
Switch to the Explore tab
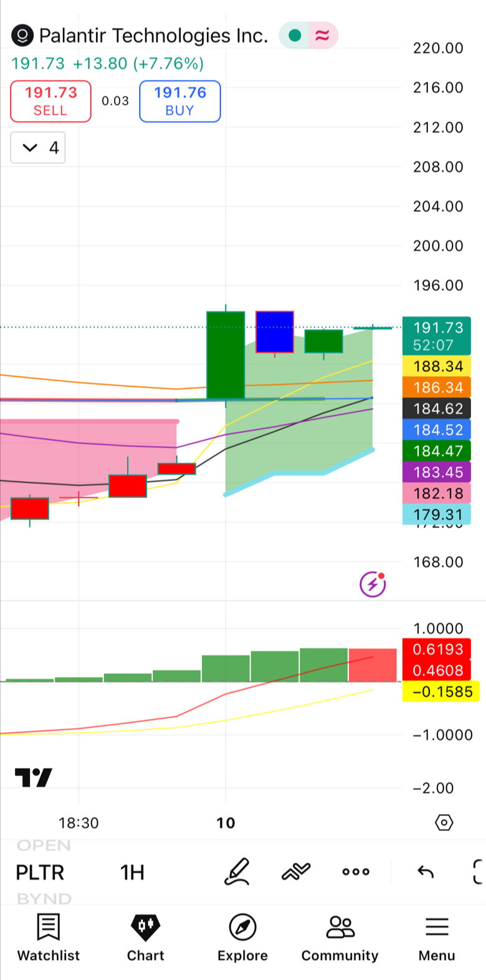242,938
